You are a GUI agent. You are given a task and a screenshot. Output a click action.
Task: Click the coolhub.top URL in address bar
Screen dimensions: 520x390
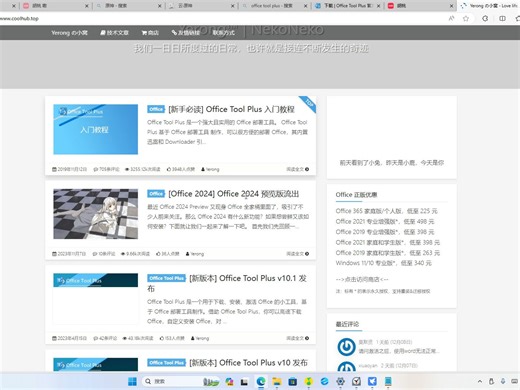19,19
